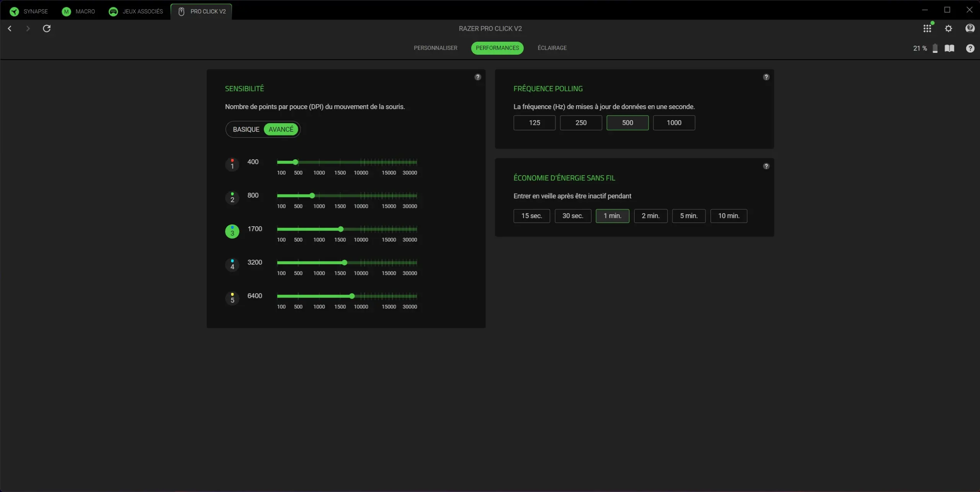Screen dimensions: 980x492
Task: Edit the 400 DPI value field
Action: pyautogui.click(x=253, y=162)
